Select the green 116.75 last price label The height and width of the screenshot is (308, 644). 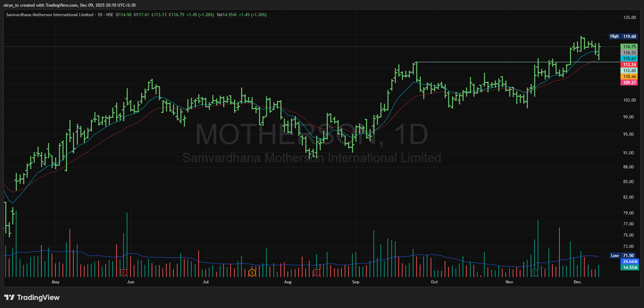click(x=629, y=47)
